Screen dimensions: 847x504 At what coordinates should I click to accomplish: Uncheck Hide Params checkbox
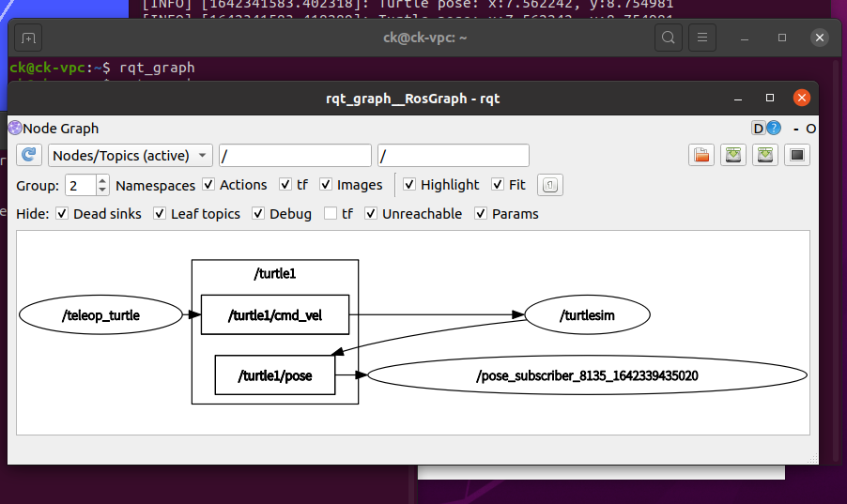[481, 214]
